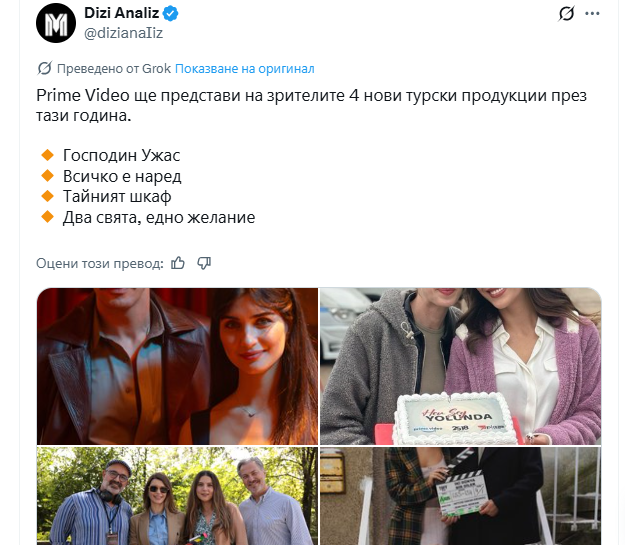Click the Тайният шкаф orange diamond bullet

tap(47, 196)
